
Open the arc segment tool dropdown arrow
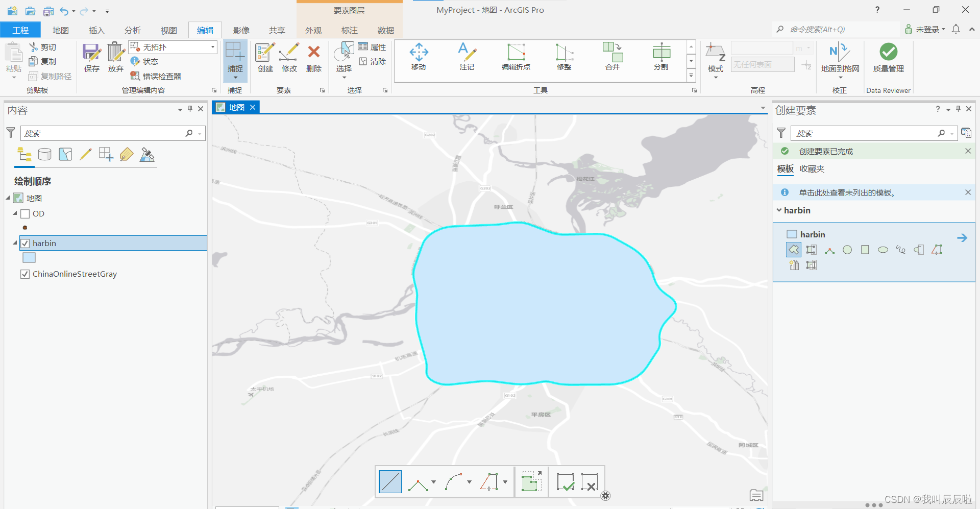[470, 482]
